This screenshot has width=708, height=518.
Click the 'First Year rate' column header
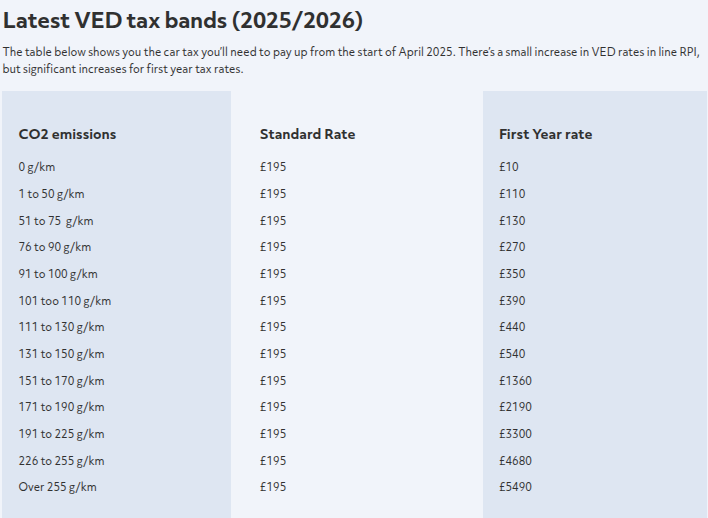pos(545,134)
